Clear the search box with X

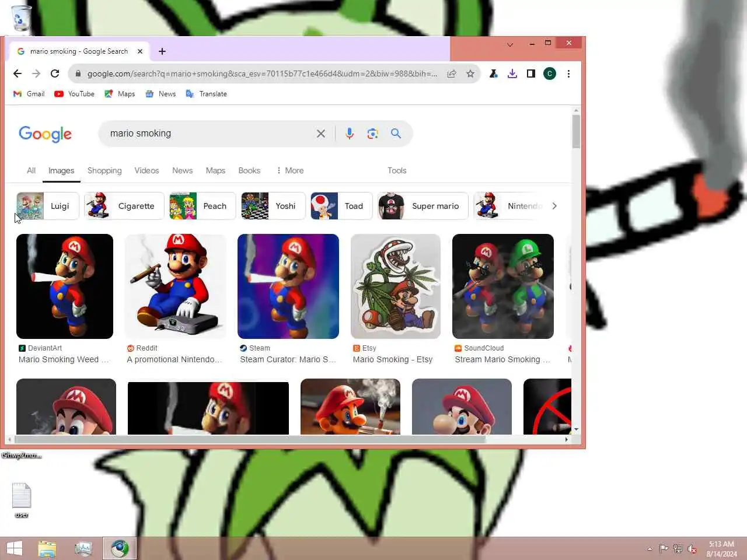coord(321,134)
